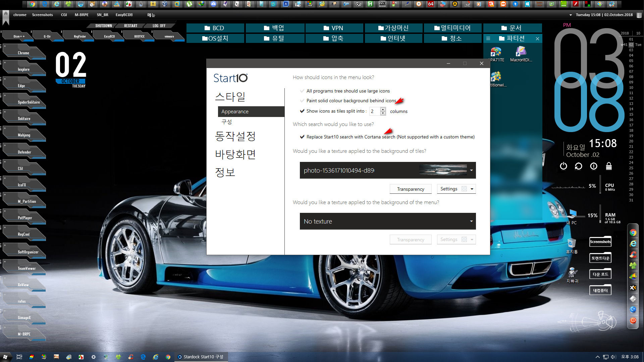This screenshot has width=644, height=362.
Task: Select 구성 under 스타일 section
Action: 227,122
